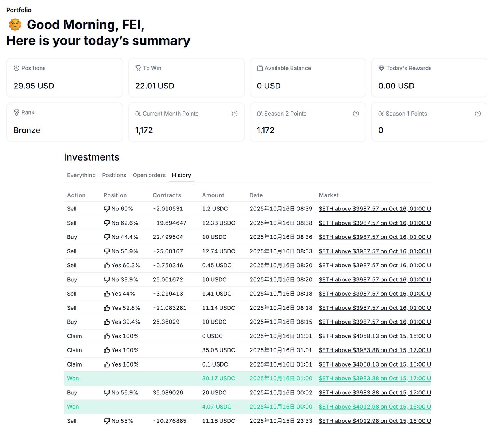Open the market link for Claim 35.08 USDC
This screenshot has width=487, height=448.
[x=375, y=350]
